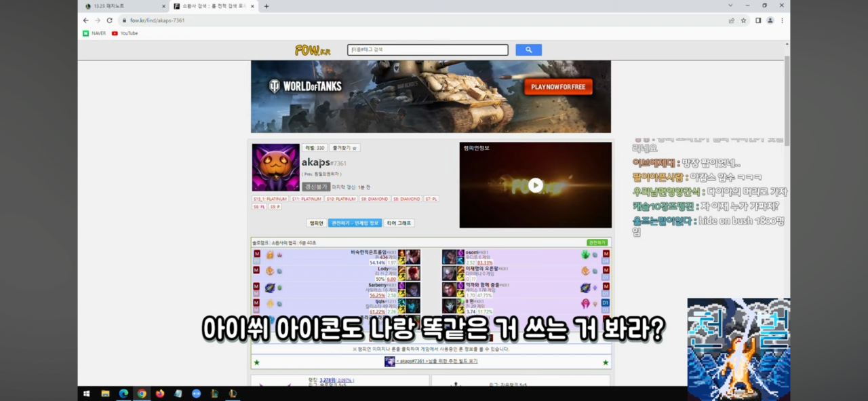Click the S9: DIAMOND season tag
The width and height of the screenshot is (868, 401).
[374, 199]
